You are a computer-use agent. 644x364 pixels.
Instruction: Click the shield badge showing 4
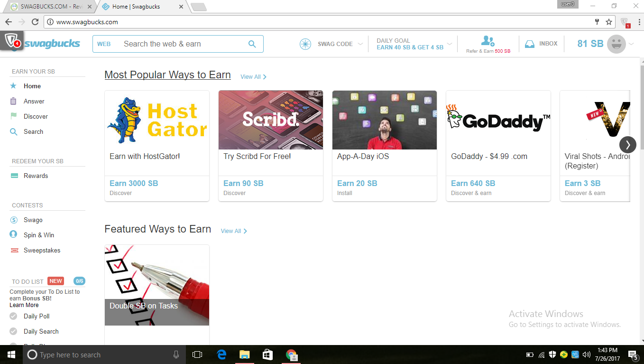tap(11, 40)
